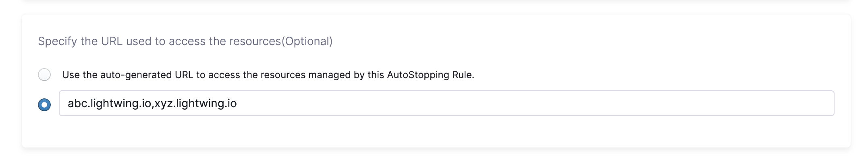Click the middle of the URL text box

[446, 103]
